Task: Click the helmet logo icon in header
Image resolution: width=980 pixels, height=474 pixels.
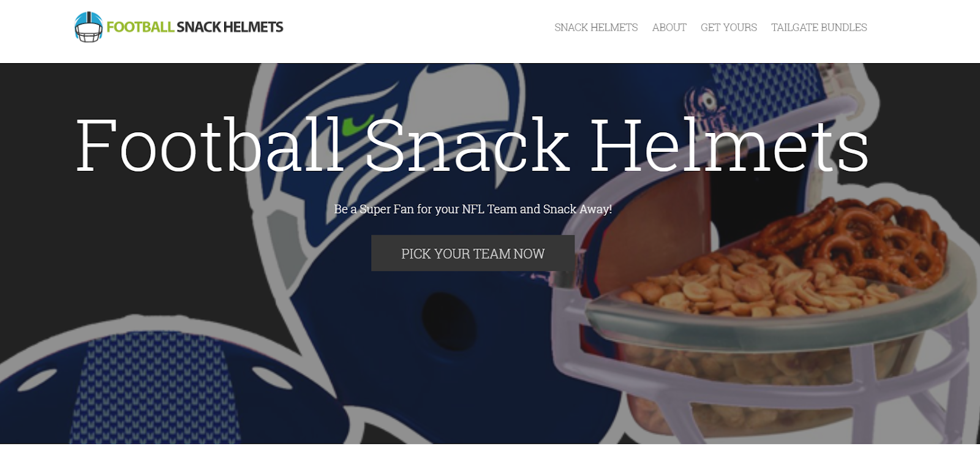Action: tap(88, 27)
